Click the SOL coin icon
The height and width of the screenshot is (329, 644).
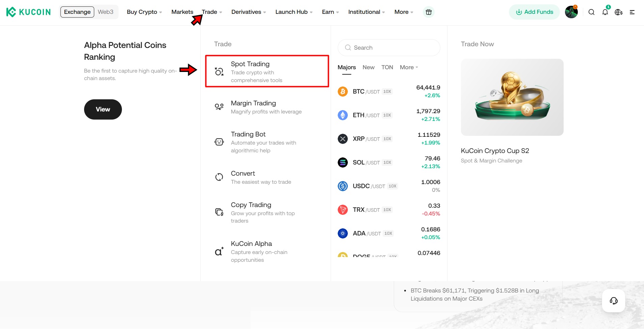tap(343, 162)
